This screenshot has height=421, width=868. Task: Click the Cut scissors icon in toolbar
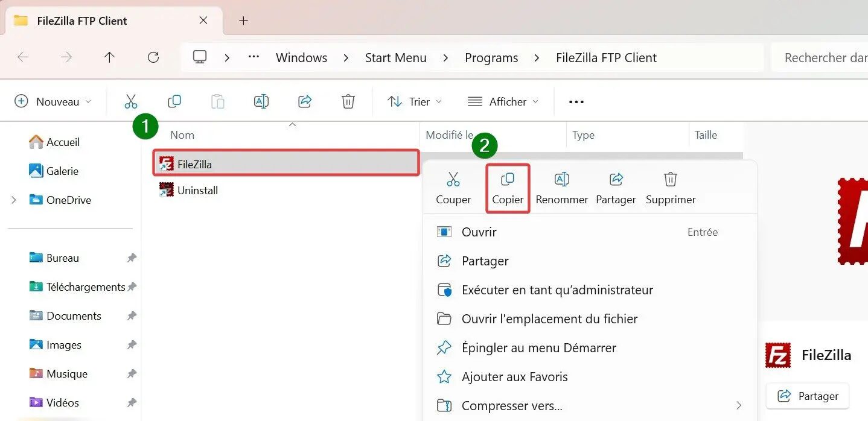click(x=131, y=101)
